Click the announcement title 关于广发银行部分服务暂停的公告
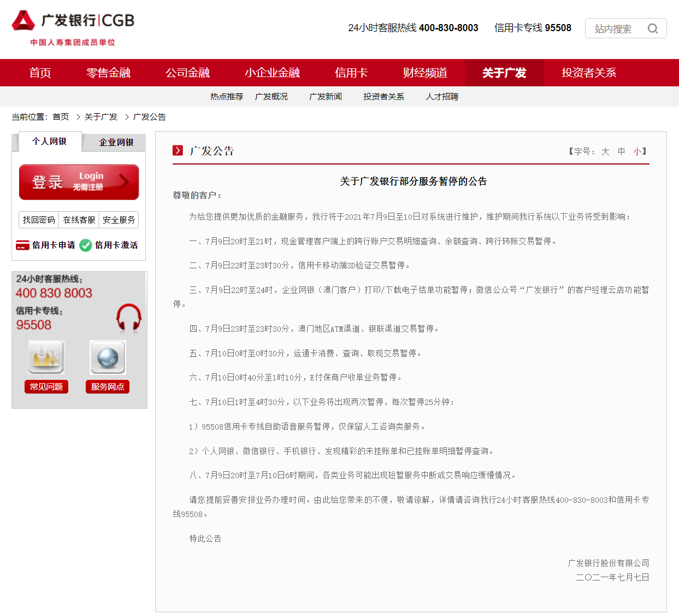679x616 pixels. (414, 181)
